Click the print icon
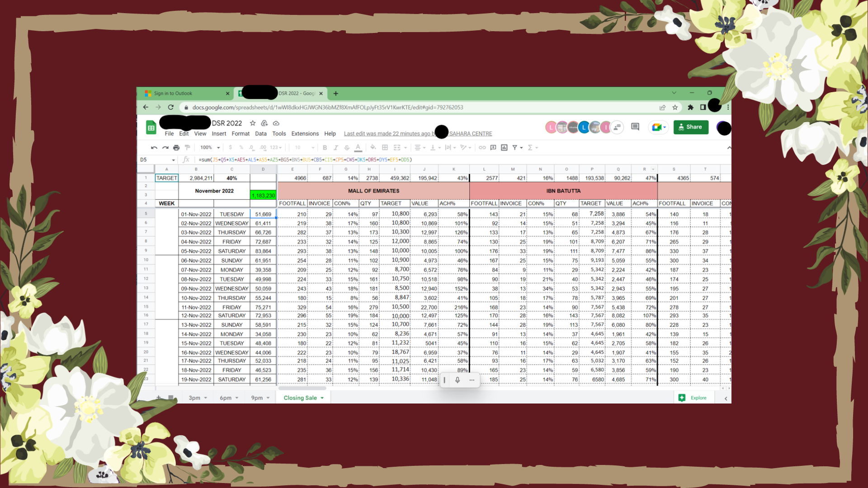 click(176, 148)
